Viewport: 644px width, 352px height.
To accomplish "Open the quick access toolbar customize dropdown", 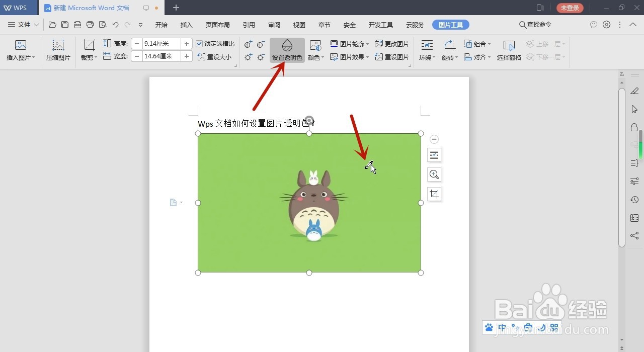I will [x=140, y=25].
